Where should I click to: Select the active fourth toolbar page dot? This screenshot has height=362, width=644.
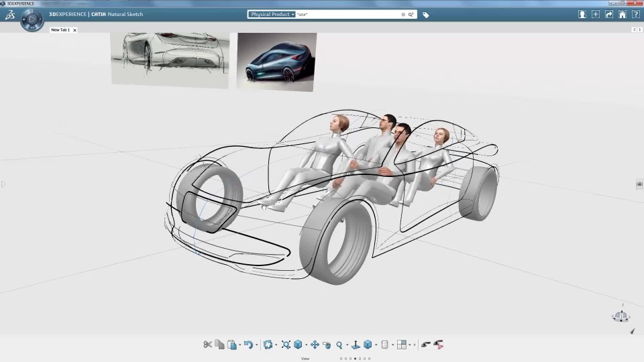356,359
